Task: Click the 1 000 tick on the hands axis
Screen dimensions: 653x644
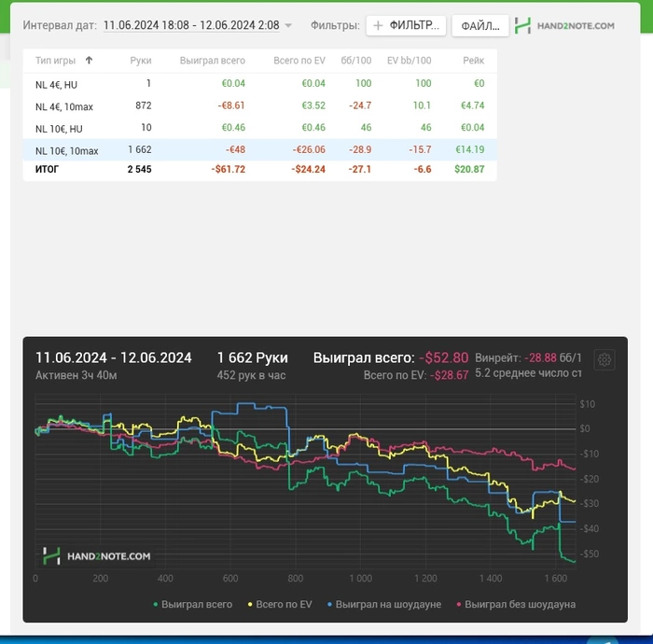Action: pyautogui.click(x=361, y=578)
